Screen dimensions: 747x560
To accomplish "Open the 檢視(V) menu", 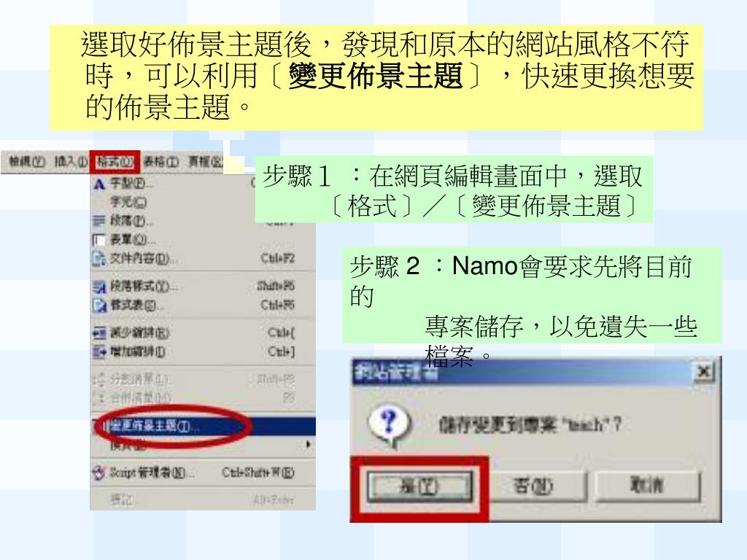I will click(27, 162).
